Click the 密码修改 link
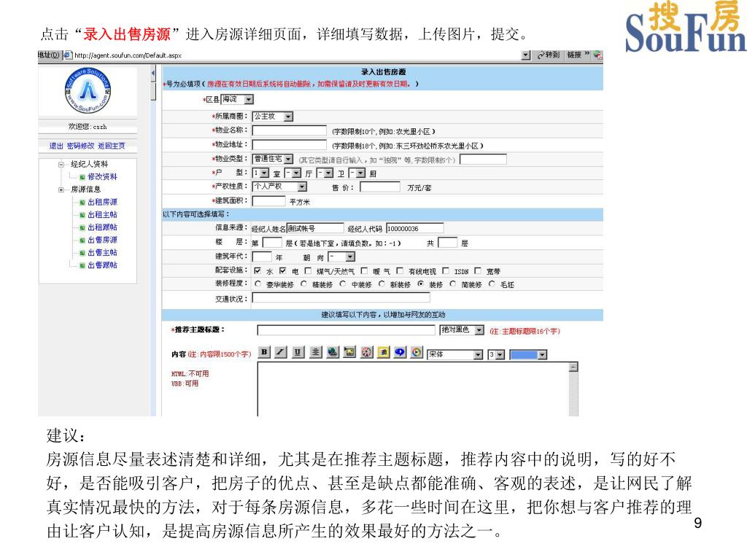Image resolution: width=747 pixels, height=560 pixels. (x=80, y=146)
